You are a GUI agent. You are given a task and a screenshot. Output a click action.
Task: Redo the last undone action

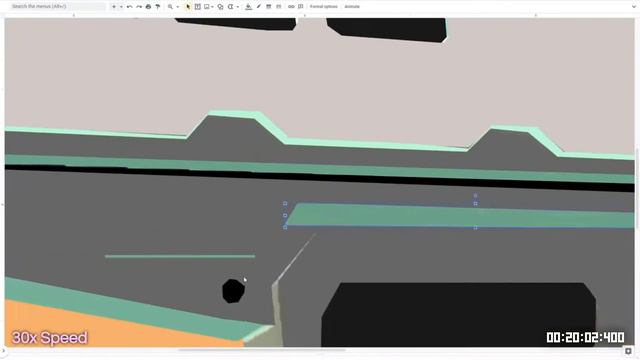[139, 7]
